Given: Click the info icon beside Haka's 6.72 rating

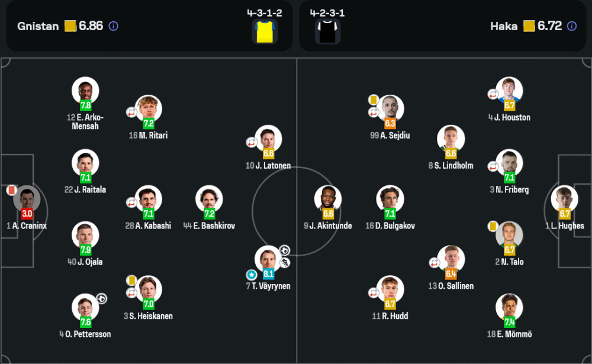Looking at the screenshot, I should point(571,26).
